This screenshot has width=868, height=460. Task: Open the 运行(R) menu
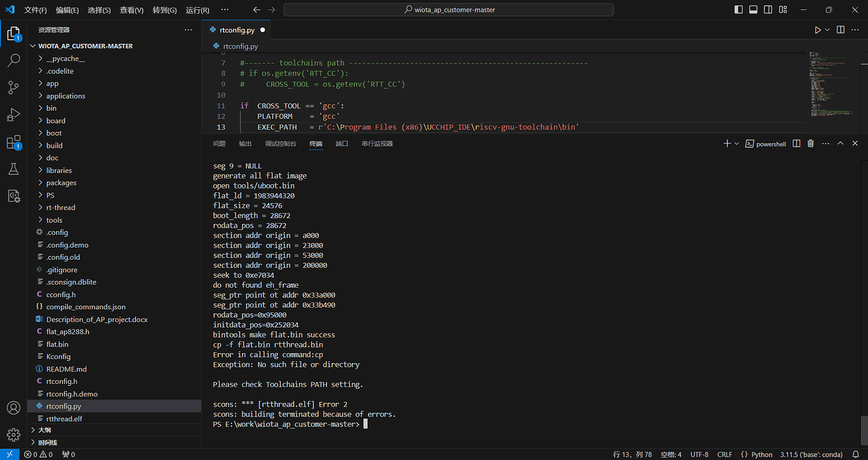[x=198, y=10]
